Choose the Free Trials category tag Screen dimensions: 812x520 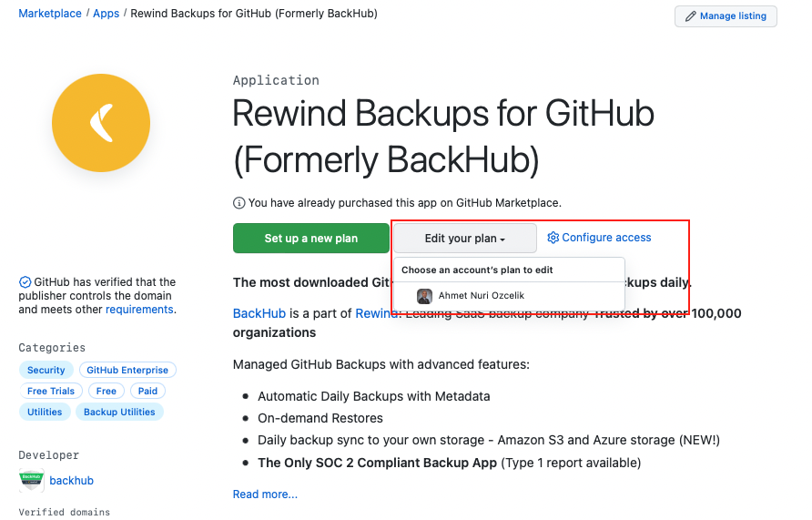[x=51, y=391]
